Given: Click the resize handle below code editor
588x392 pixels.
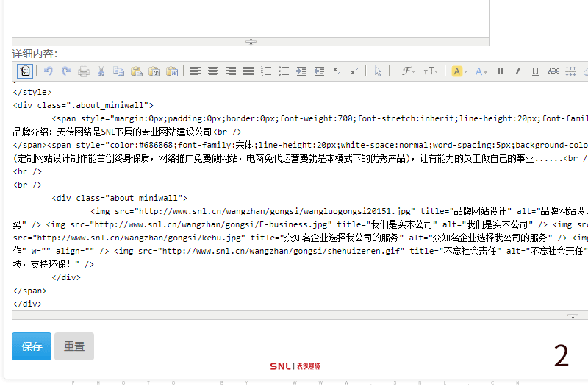Looking at the screenshot, I should (573, 315).
